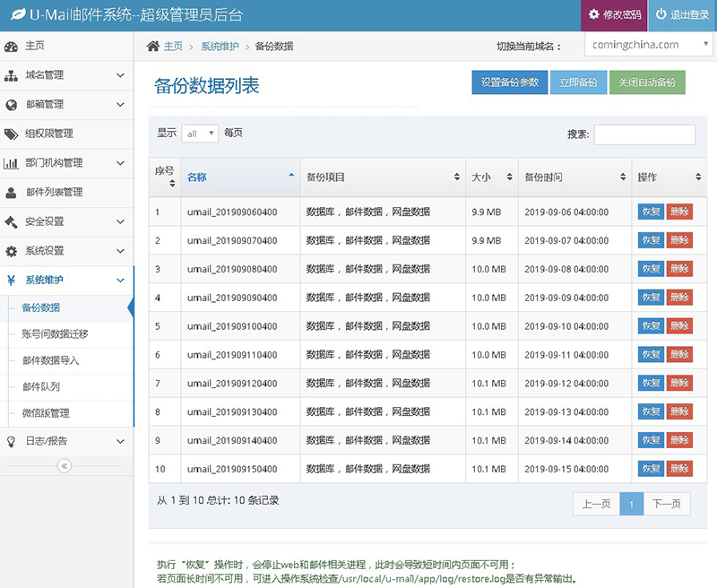Open the 邮件数据导入 submenu item
Viewport: 717px width, 588px height.
(66, 360)
